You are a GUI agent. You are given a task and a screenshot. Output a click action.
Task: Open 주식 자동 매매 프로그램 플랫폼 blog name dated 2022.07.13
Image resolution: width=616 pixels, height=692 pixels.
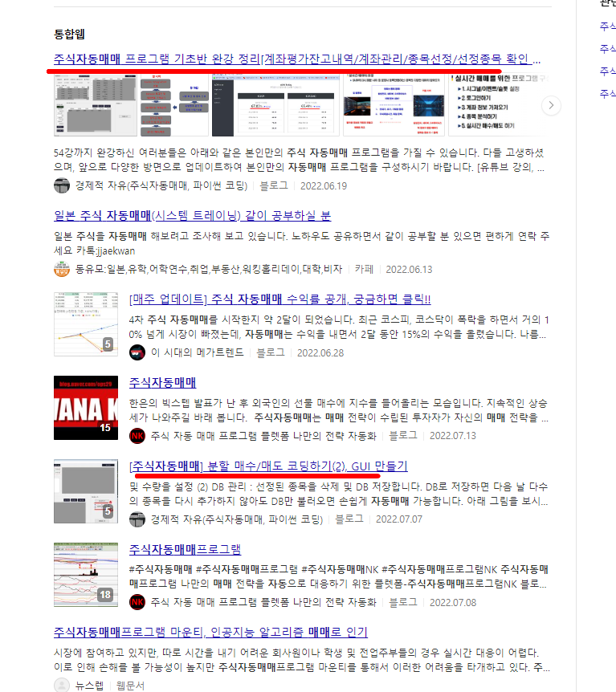(263, 436)
